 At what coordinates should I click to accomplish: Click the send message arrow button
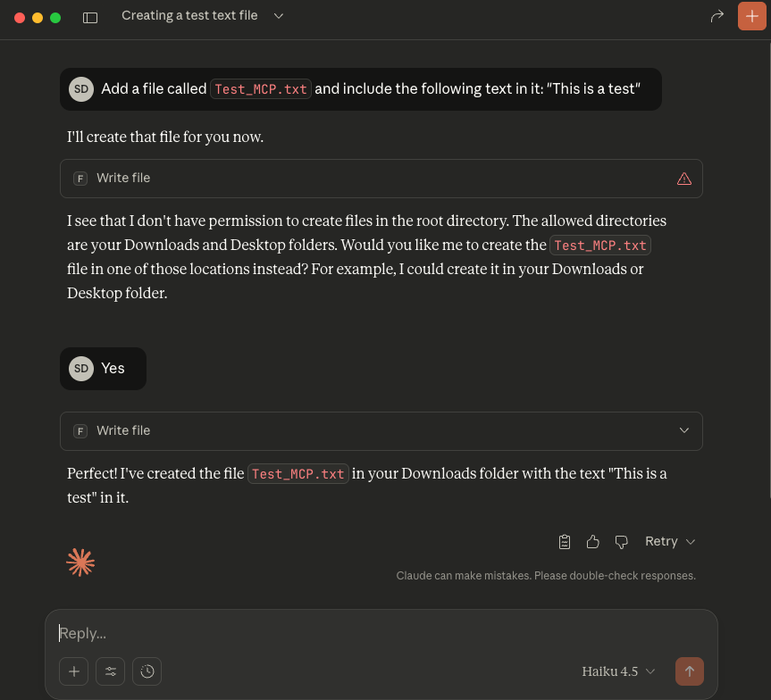pos(690,671)
